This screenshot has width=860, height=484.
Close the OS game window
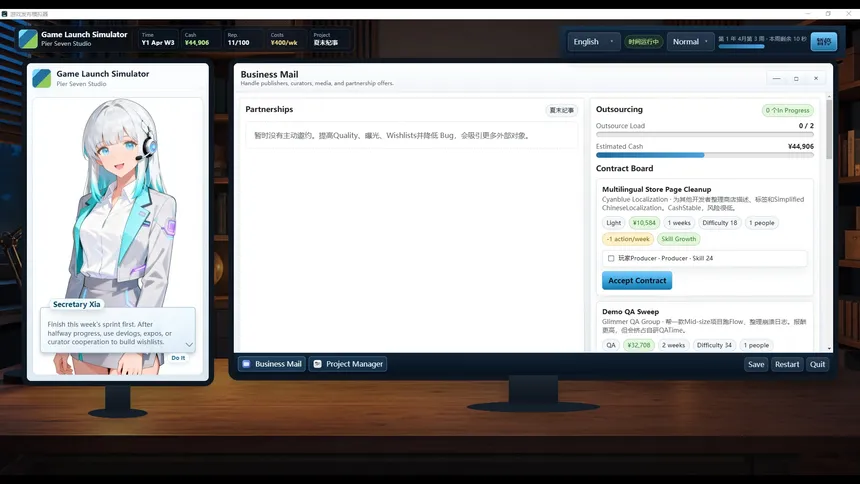coord(849,14)
